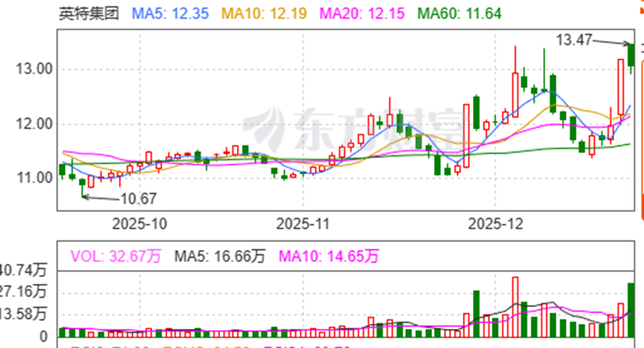Select the MA5: 12.35 indicator label
The height and width of the screenshot is (348, 644).
pyautogui.click(x=170, y=14)
